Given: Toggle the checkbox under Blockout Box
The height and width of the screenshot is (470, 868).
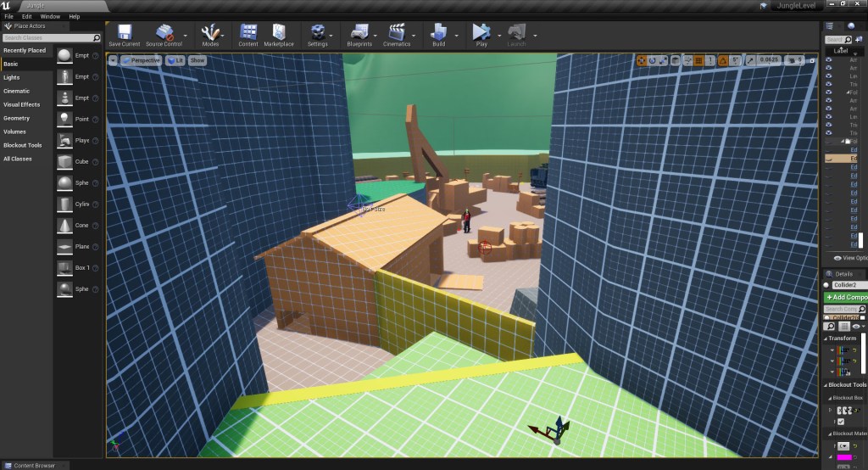Looking at the screenshot, I should tap(841, 421).
